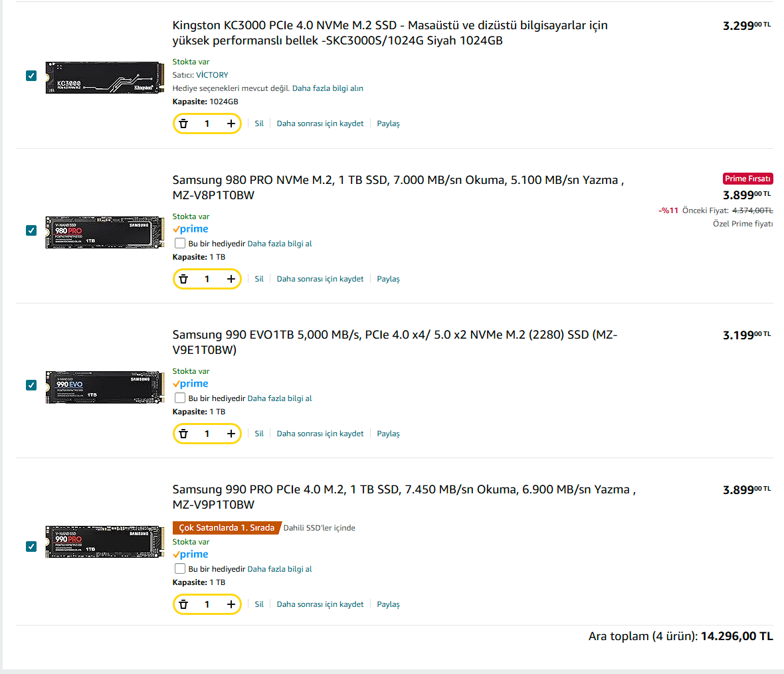This screenshot has height=674, width=784.
Task: Click 'Daha fazla bilgi alın' for Kingston gift options
Action: click(x=328, y=88)
